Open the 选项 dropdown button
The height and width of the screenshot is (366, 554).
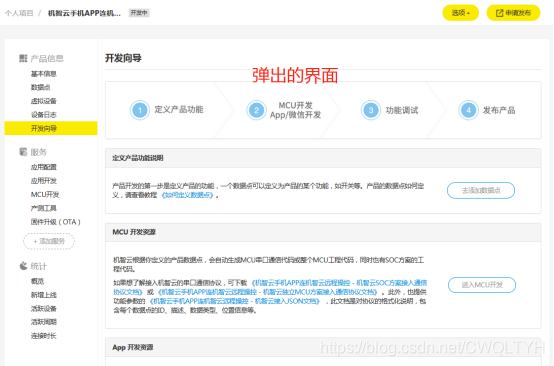tap(460, 13)
